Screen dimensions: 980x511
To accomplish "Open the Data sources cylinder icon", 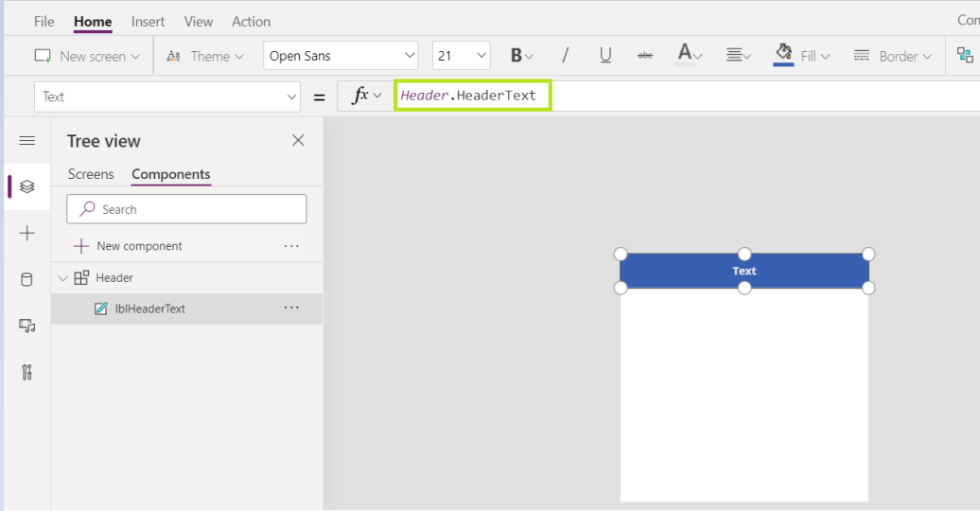I will click(26, 279).
